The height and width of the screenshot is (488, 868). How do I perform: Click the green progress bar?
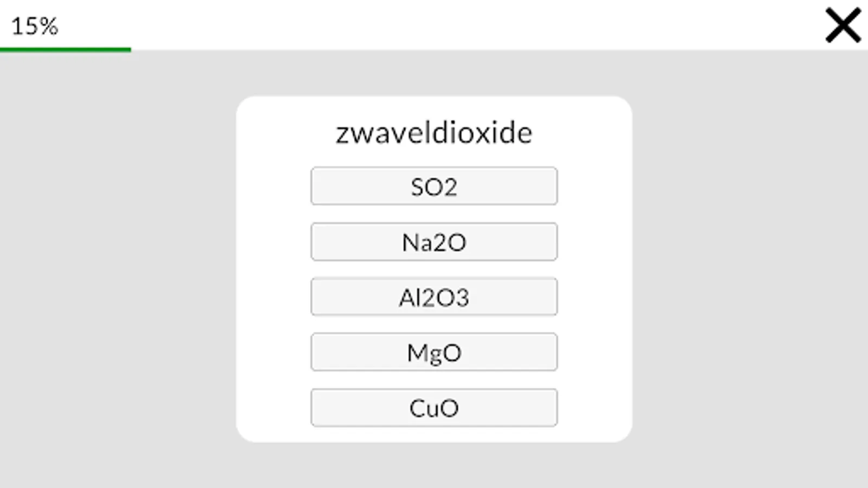coord(65,50)
